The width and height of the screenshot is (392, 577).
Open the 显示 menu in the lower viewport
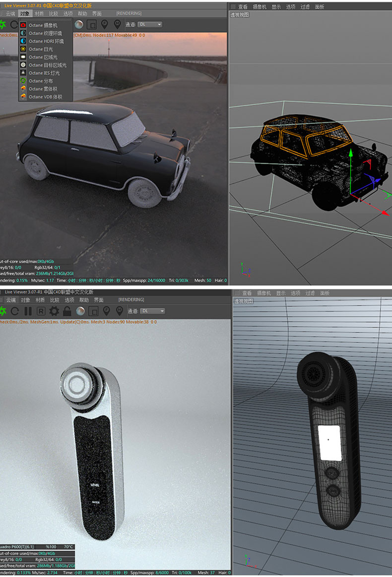pos(281,293)
